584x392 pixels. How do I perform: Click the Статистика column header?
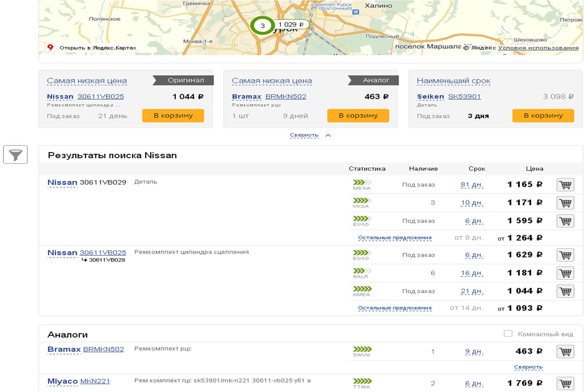(x=367, y=169)
